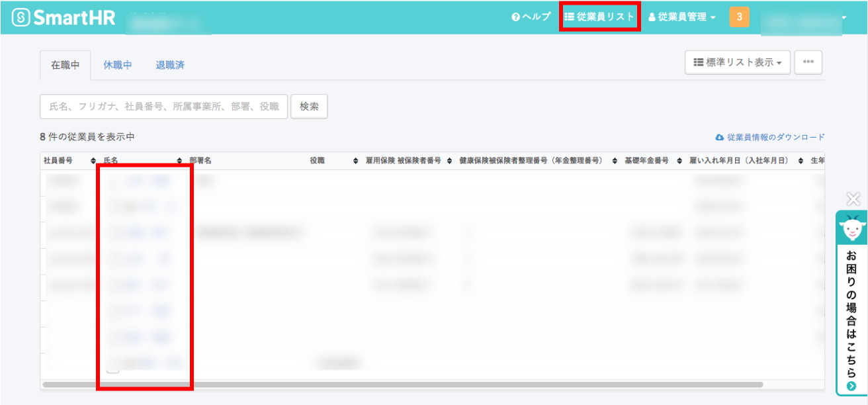Expand the 標準リスト表示 dropdown

click(738, 62)
